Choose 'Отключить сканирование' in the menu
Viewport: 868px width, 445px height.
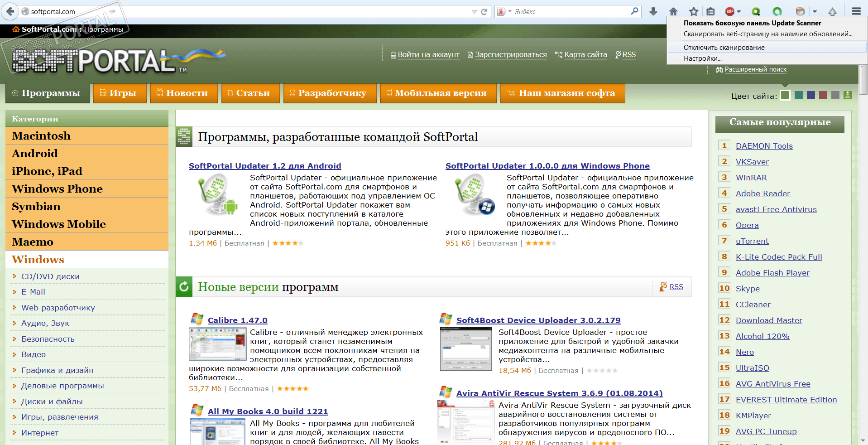pos(767,48)
